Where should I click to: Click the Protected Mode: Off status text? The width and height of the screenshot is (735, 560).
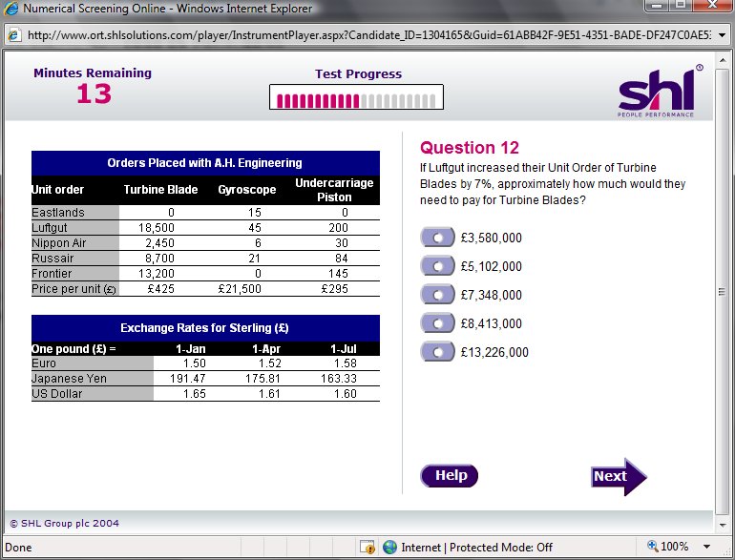tap(500, 547)
